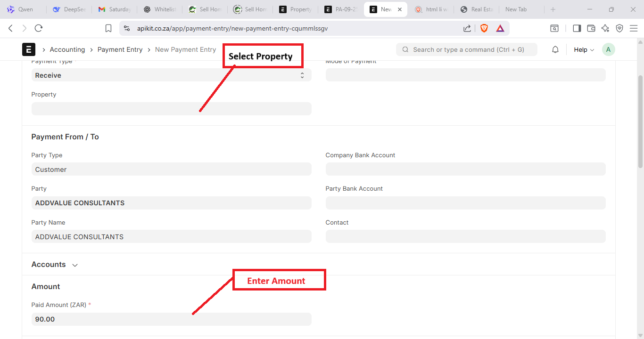Open the notifications bell icon

click(555, 49)
